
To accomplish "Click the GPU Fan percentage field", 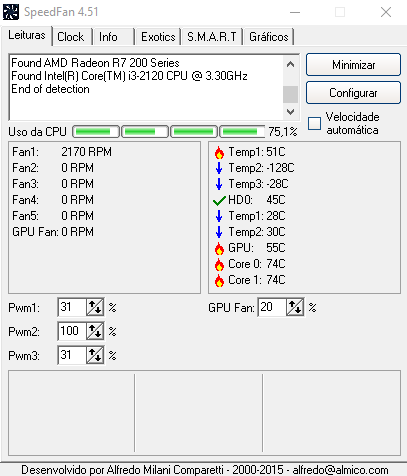I will 272,307.
